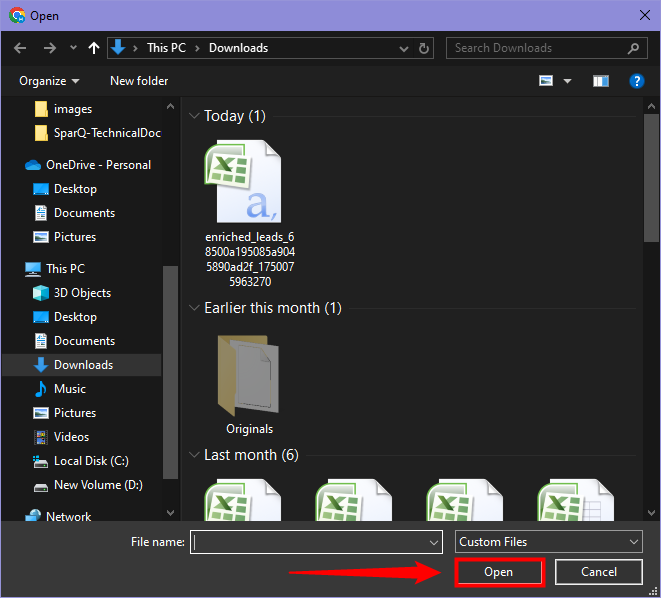661x598 pixels.
Task: Click in the Search Downloads box
Action: pyautogui.click(x=538, y=48)
